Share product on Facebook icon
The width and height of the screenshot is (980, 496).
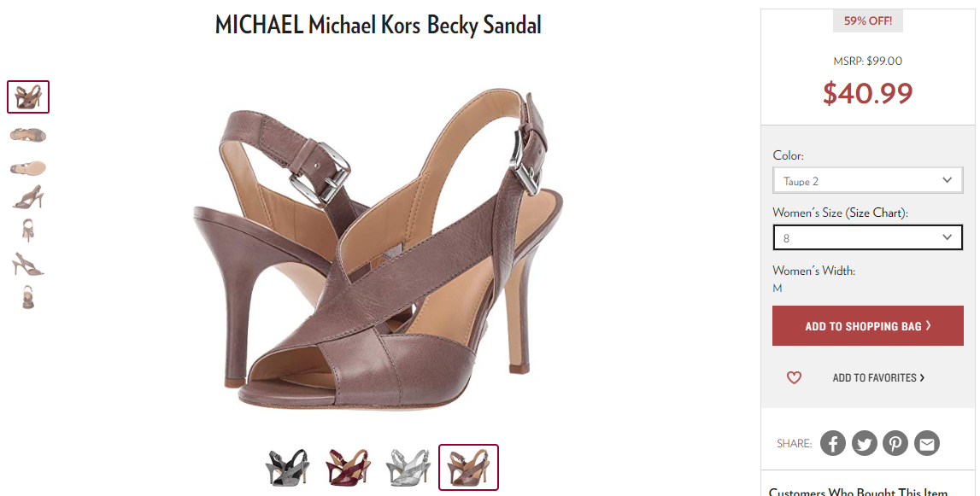coord(832,443)
